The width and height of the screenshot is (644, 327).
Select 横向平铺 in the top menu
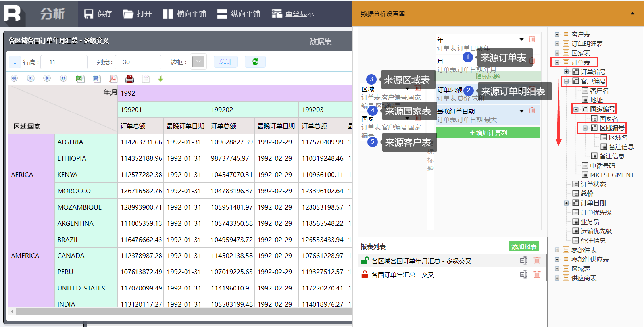pyautogui.click(x=185, y=14)
